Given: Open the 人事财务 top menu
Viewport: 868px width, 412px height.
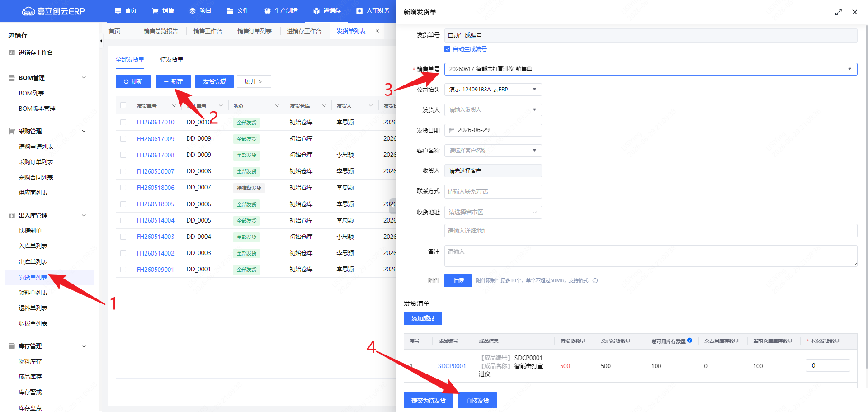Looking at the screenshot, I should pyautogui.click(x=373, y=11).
